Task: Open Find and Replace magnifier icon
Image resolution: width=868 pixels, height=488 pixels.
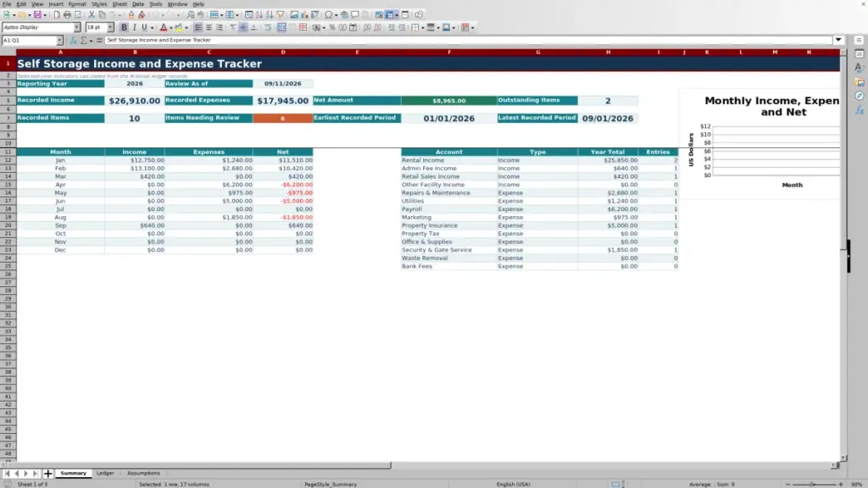Action: [x=191, y=14]
